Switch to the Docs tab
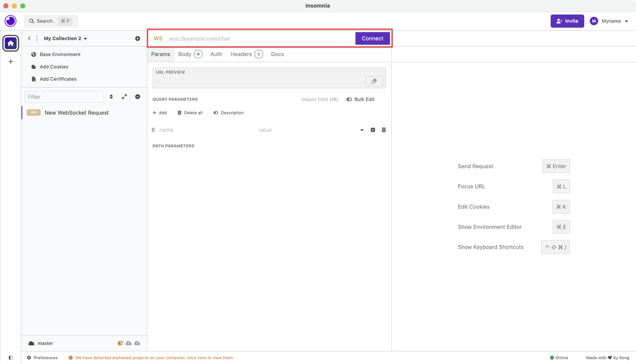The width and height of the screenshot is (636, 364). click(277, 54)
